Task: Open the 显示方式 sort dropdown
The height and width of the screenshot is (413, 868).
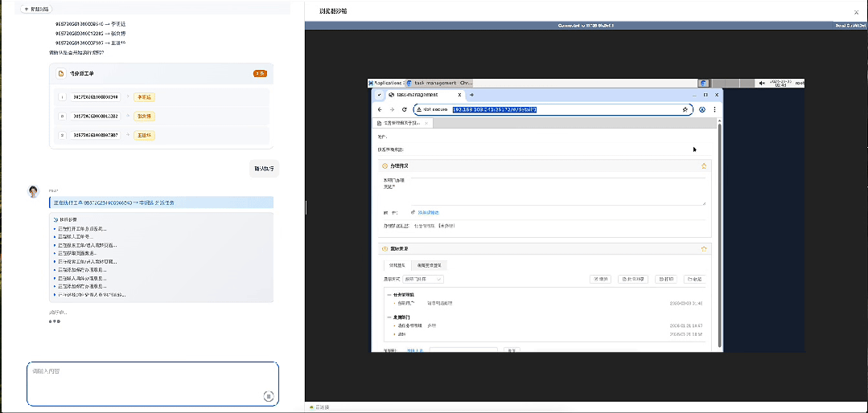Action: click(x=423, y=279)
